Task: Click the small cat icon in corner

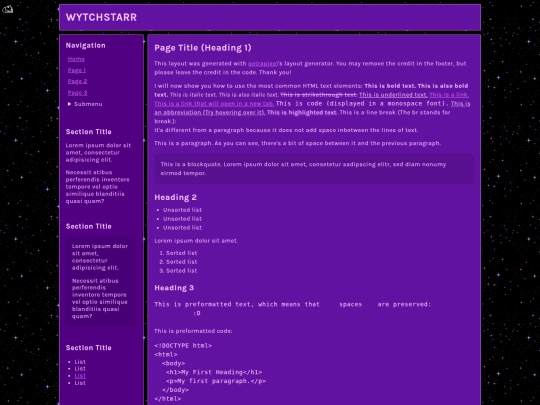Action: pyautogui.click(x=7, y=9)
